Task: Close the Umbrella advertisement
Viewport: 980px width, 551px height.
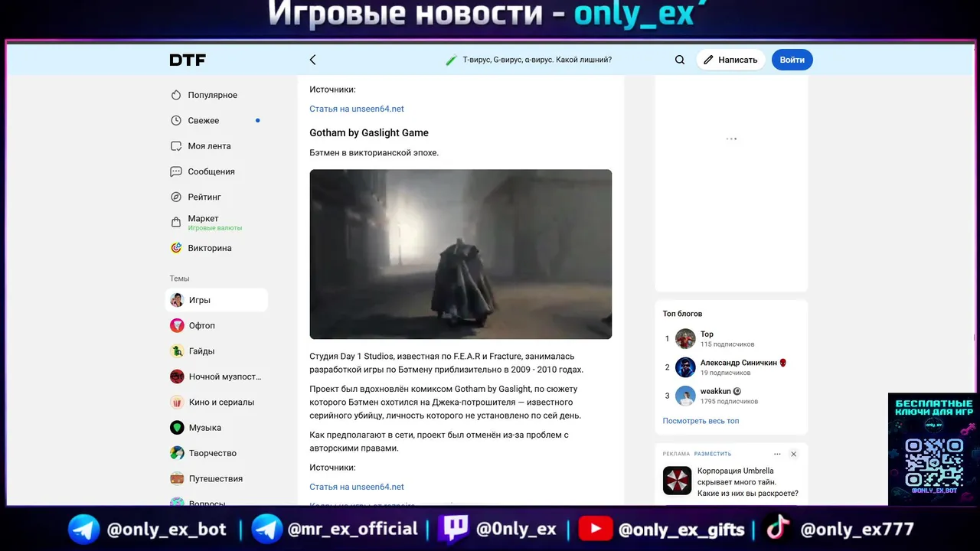Action: click(x=793, y=454)
